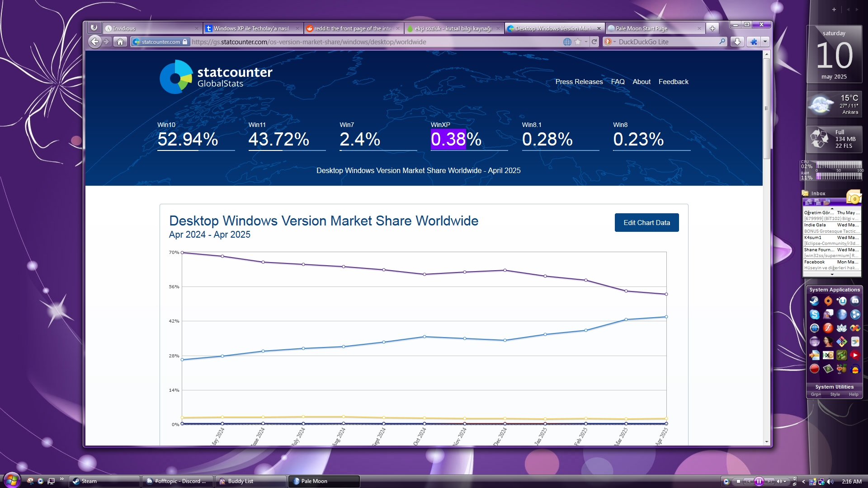The width and height of the screenshot is (868, 488).
Task: Open the Pale Moon downloads button
Action: point(737,42)
